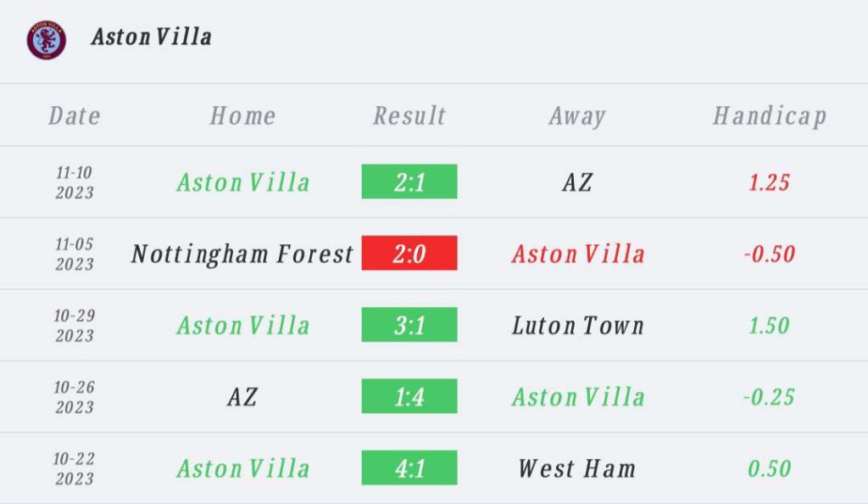Click the 3:1 result versus Luton Town
Viewport: 868px width, 504px height.
click(409, 325)
